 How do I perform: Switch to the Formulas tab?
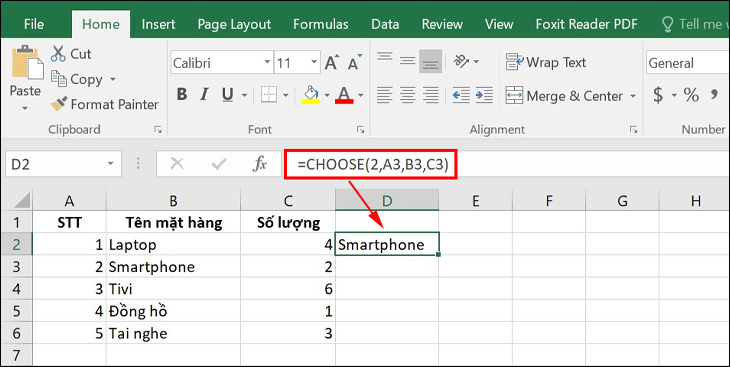(321, 24)
